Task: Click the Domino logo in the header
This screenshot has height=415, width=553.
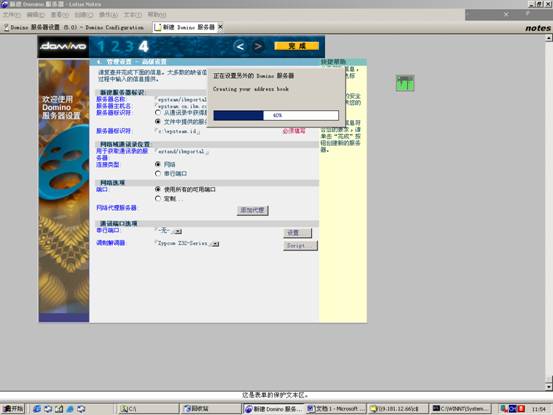Action: click(x=63, y=46)
